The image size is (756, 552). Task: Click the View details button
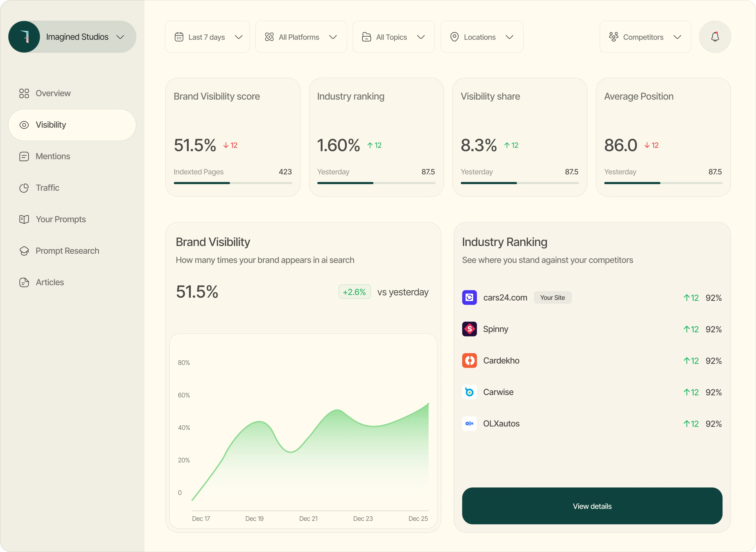(x=592, y=506)
